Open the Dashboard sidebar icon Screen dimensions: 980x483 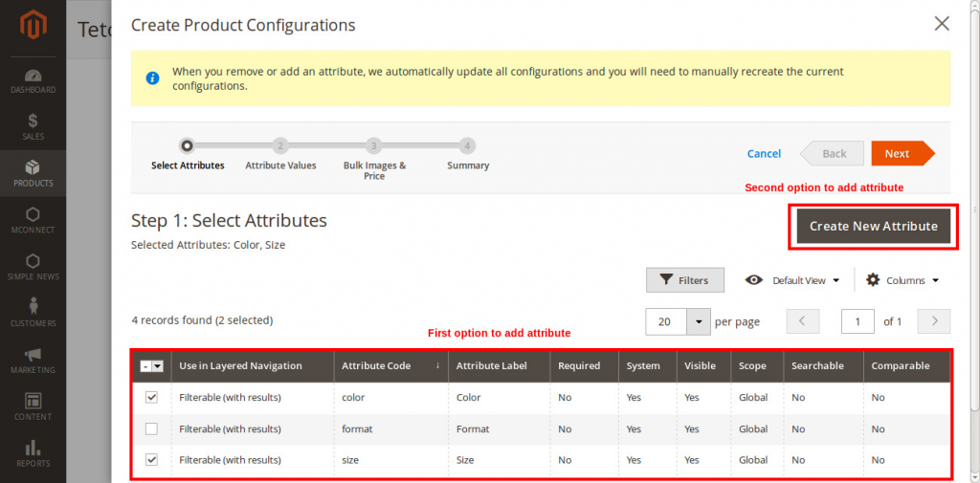(33, 80)
